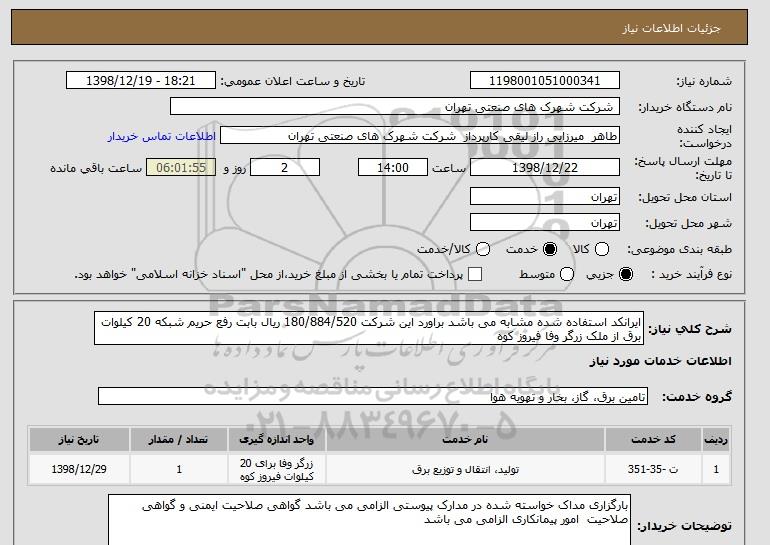Click the تاریخ نیاز column header
The width and height of the screenshot is (770, 545).
tap(79, 439)
